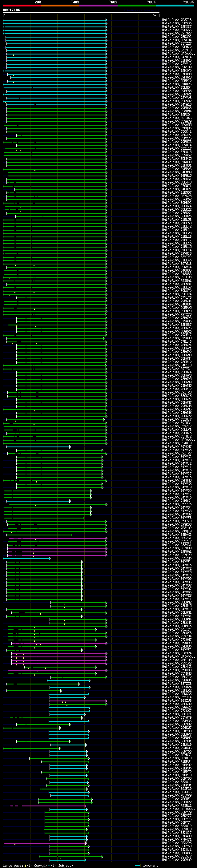The image size is (197, 868).
Task: Select hit UniRef100_B4YA13
Action: (177, 104)
